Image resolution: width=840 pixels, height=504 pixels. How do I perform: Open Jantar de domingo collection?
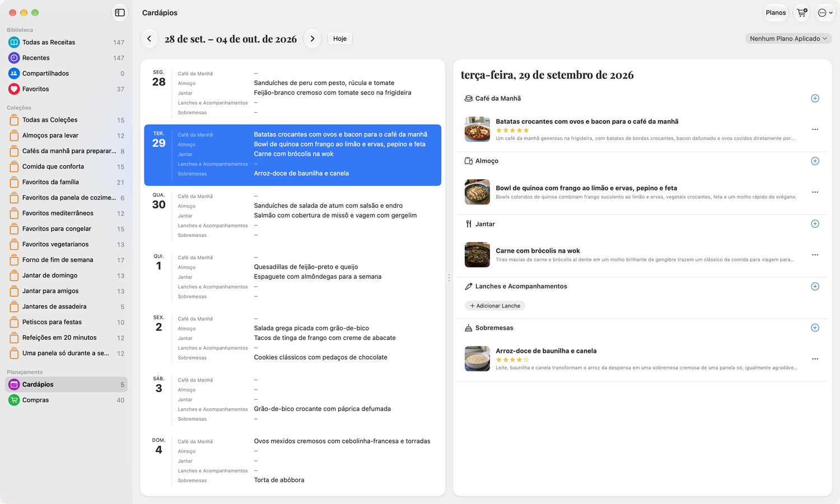pyautogui.click(x=66, y=276)
